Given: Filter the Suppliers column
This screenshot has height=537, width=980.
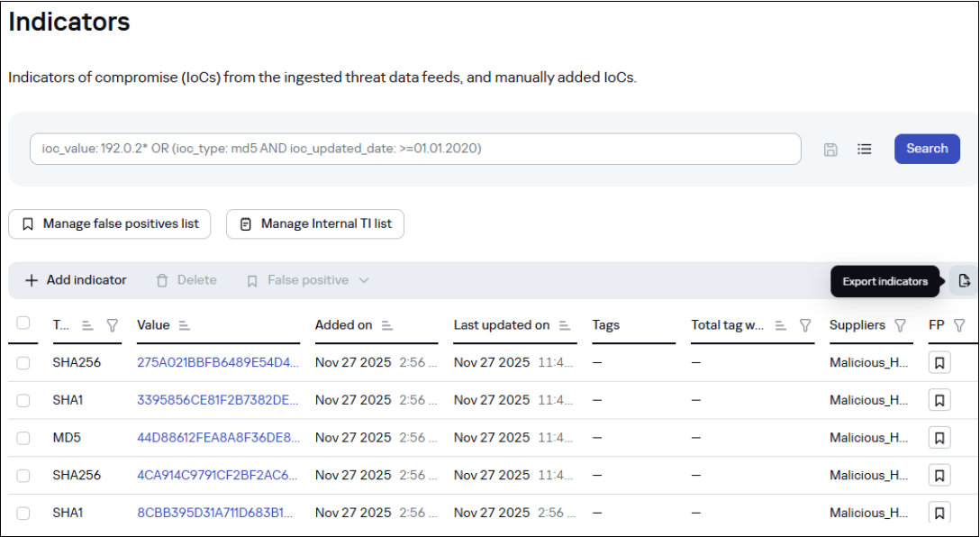Looking at the screenshot, I should [900, 325].
